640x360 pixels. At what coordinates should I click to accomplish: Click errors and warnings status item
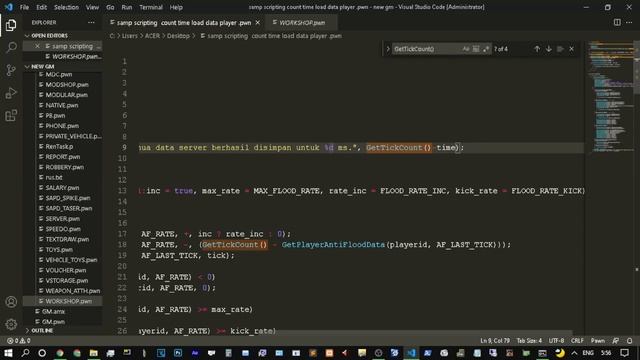point(19,341)
